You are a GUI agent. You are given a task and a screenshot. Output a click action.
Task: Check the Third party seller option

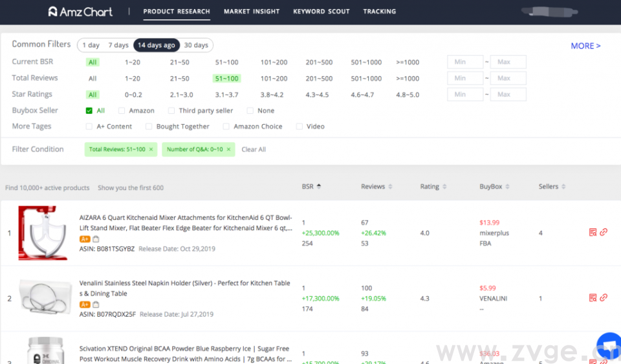coord(172,111)
